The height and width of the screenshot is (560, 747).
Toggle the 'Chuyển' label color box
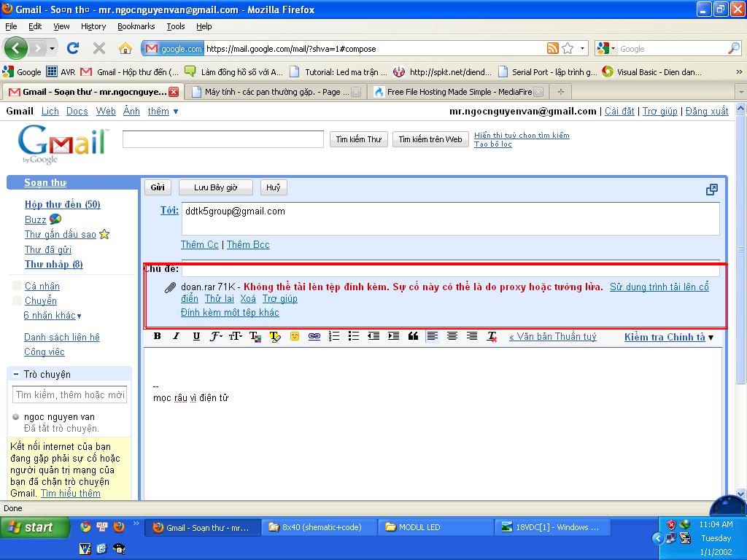click(17, 300)
